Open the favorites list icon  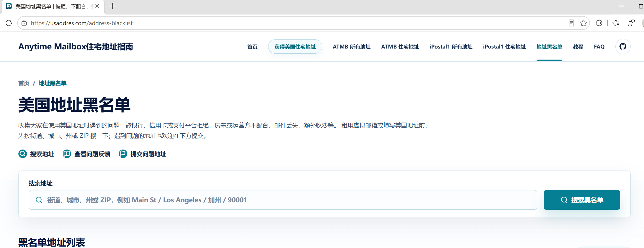tap(616, 23)
